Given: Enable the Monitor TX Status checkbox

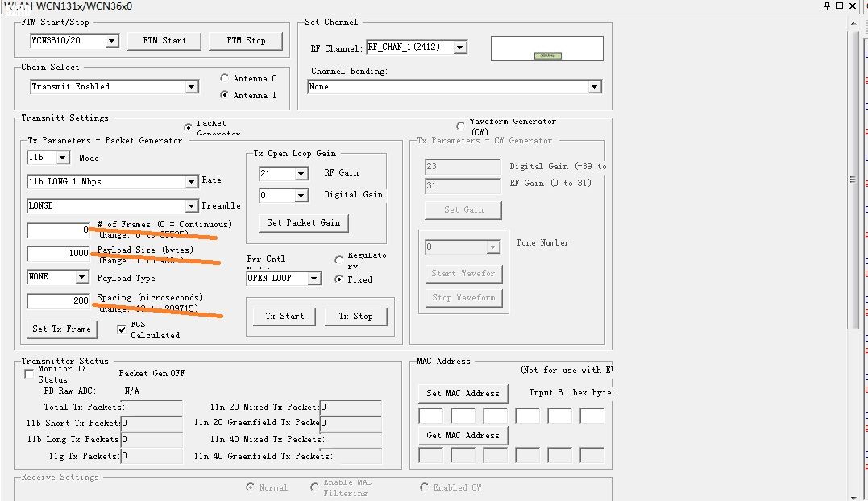Looking at the screenshot, I should click(29, 374).
